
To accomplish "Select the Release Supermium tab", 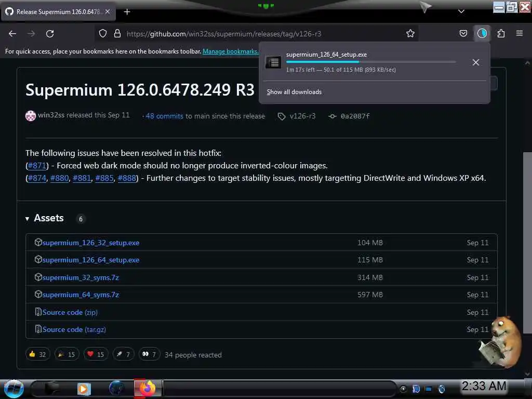I will coord(58,12).
